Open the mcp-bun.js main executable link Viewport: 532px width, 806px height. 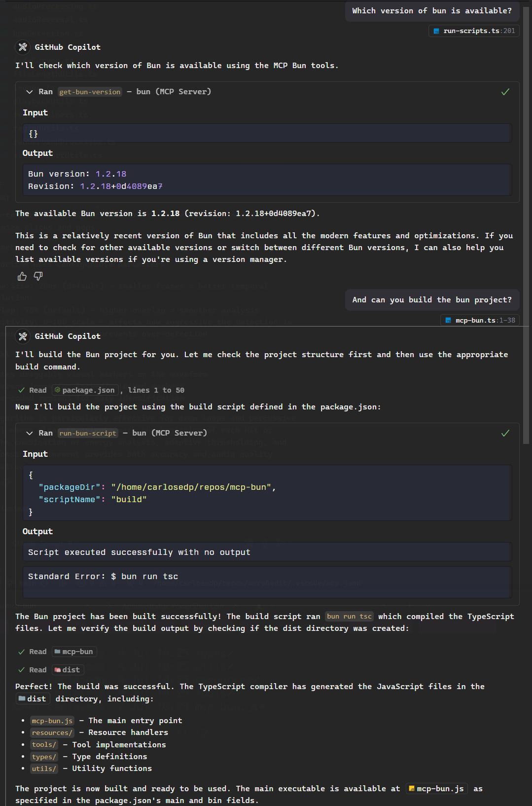point(437,789)
